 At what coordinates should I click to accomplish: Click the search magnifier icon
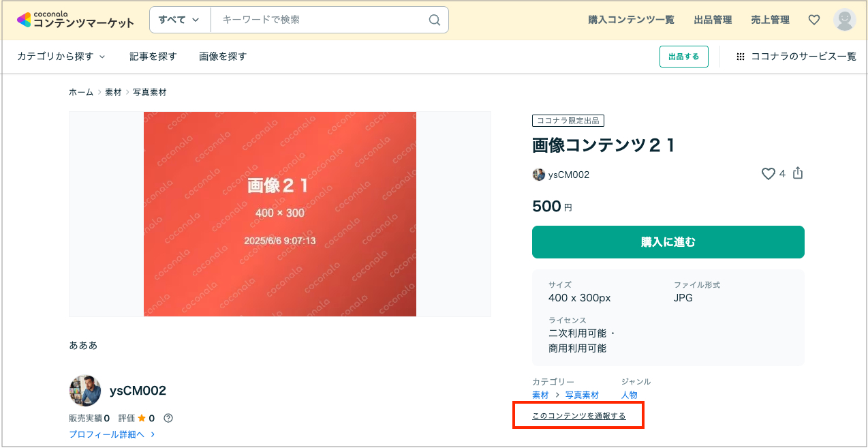[x=434, y=20]
